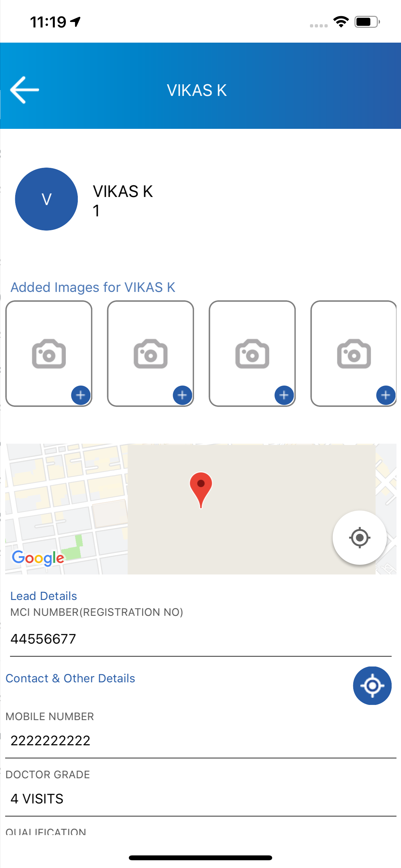Select the red map pin marker
Viewport: 401px width, 868px height.
click(201, 490)
